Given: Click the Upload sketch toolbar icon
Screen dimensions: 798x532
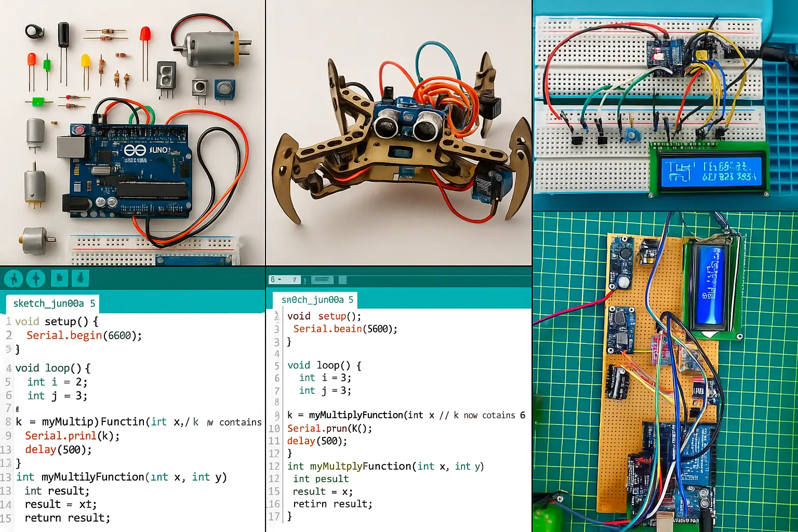Looking at the screenshot, I should pyautogui.click(x=35, y=278).
